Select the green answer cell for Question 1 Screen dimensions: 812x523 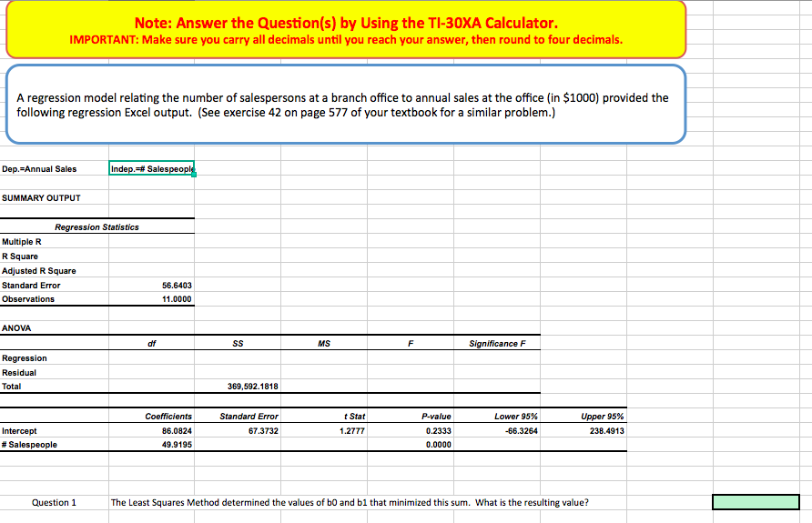pos(756,502)
